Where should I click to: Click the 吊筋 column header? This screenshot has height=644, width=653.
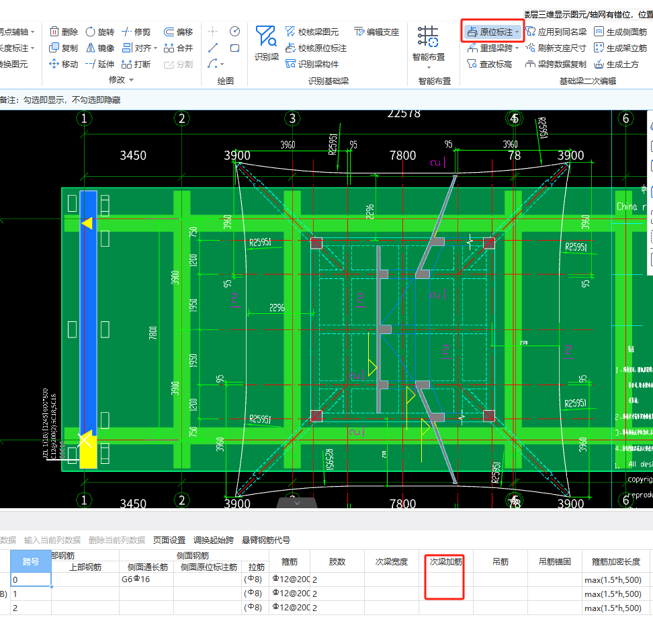point(500,561)
